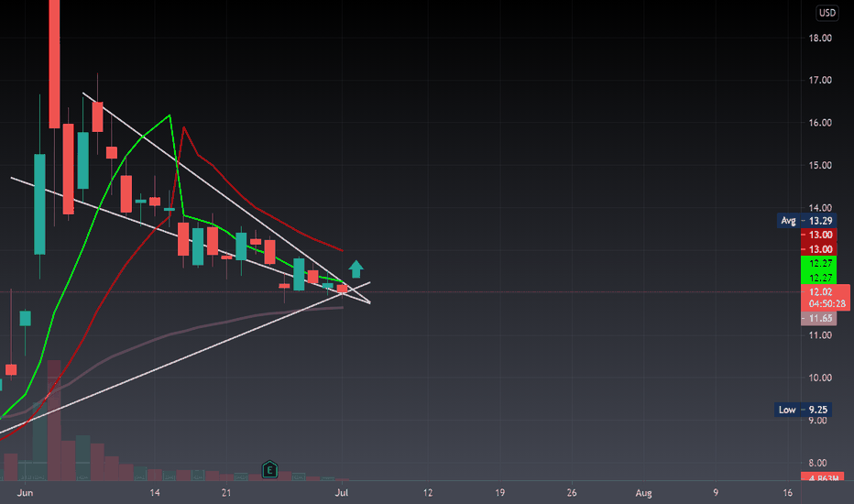This screenshot has height=504, width=854.
Task: Click the 10.00 price scale label
Action: [x=820, y=378]
